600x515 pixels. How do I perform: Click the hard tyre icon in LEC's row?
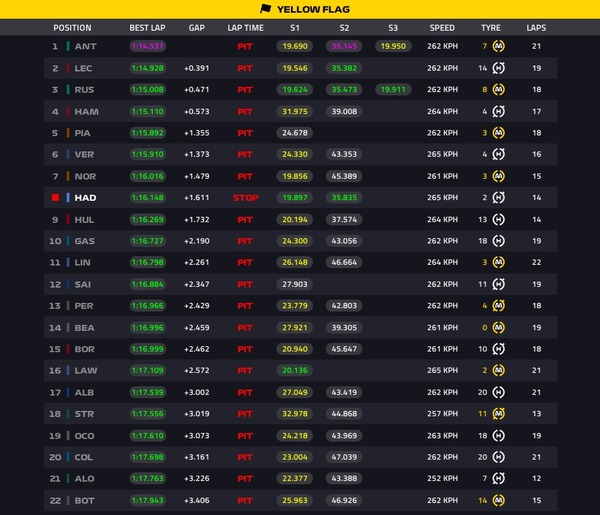[498, 68]
